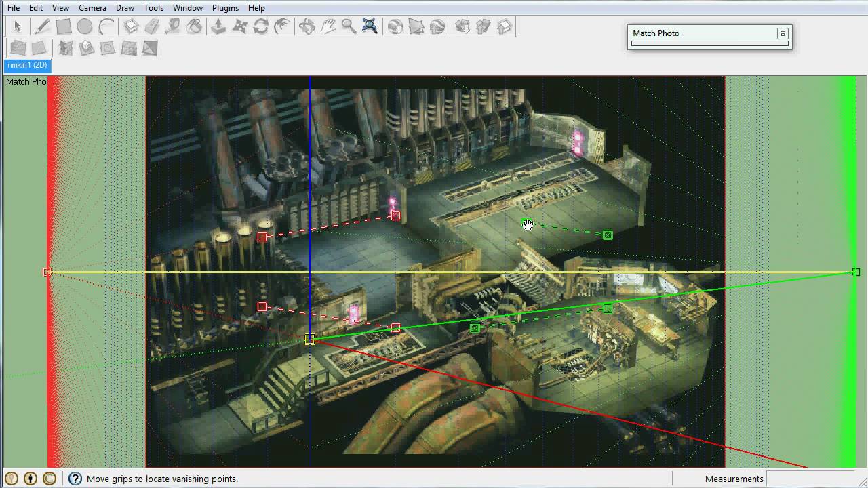The image size is (868, 488).
Task: Open the Camera menu
Action: click(92, 7)
